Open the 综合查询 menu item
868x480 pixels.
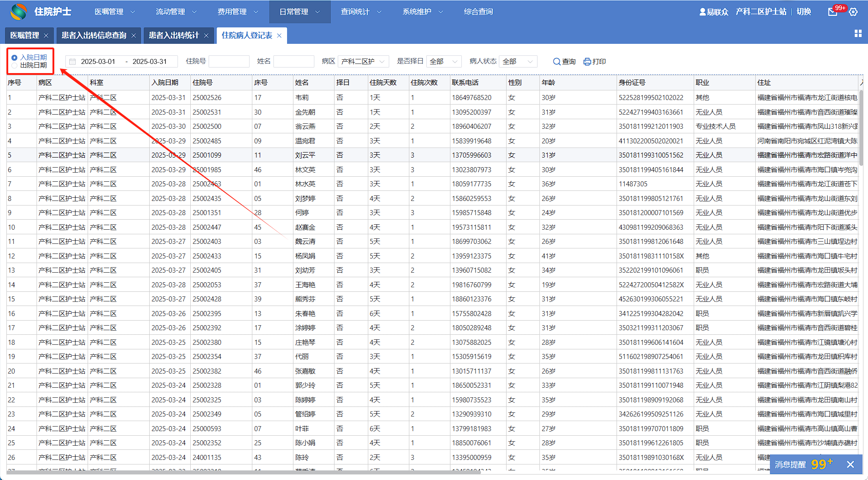click(x=478, y=12)
